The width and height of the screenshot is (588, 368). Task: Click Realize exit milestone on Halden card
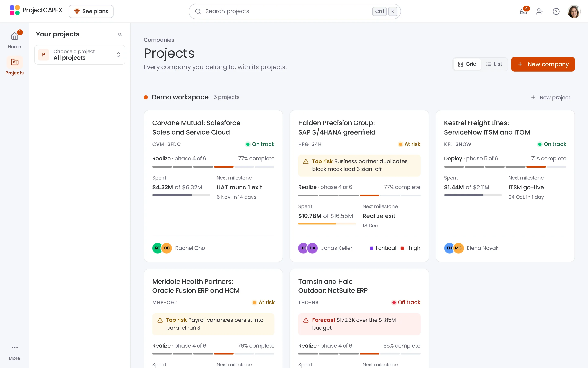[379, 216]
